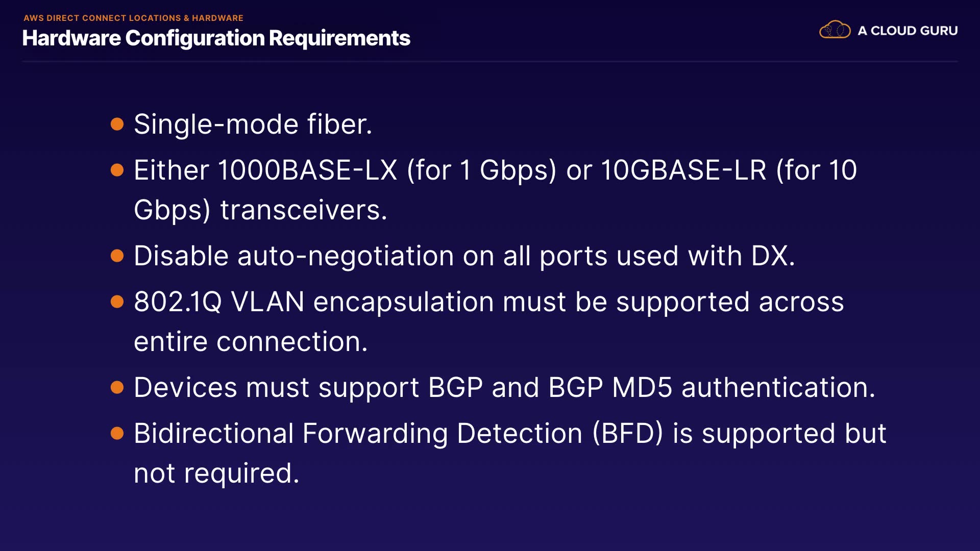Viewport: 980px width, 551px height.
Task: Click the Disable auto-negotiation sentence
Action: pos(464,256)
